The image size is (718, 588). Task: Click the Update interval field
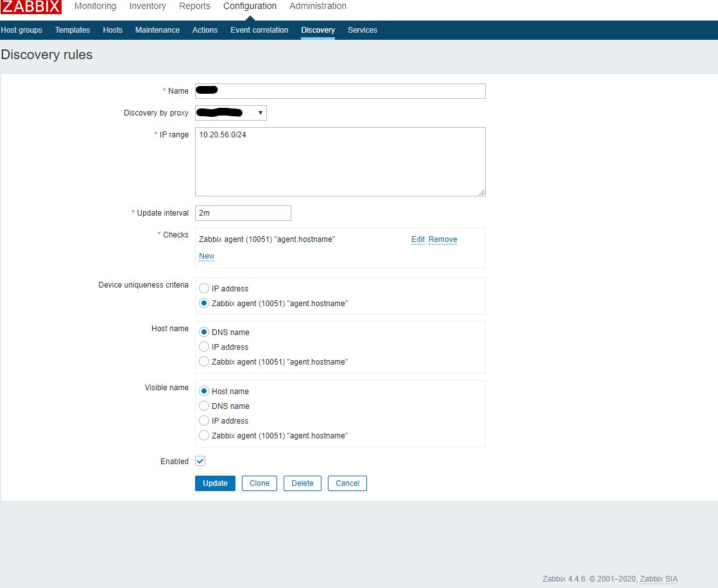(x=243, y=213)
